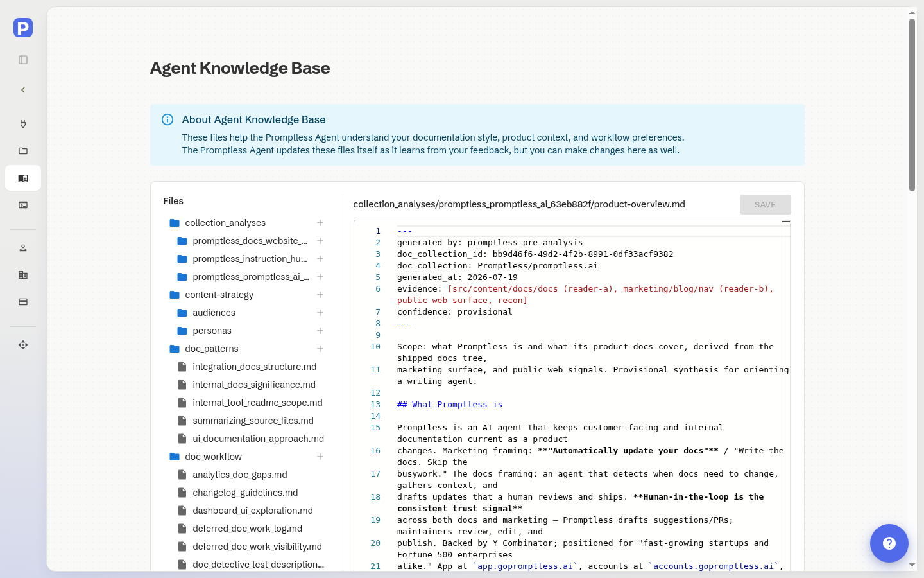This screenshot has height=578, width=924.
Task: Click line number 13 in editor gutter
Action: pyautogui.click(x=375, y=405)
